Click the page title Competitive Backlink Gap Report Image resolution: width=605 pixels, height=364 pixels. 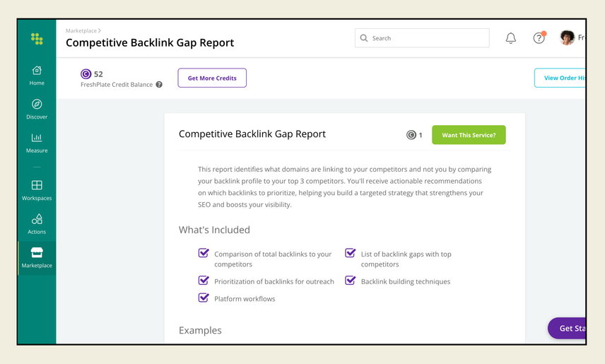pos(150,42)
